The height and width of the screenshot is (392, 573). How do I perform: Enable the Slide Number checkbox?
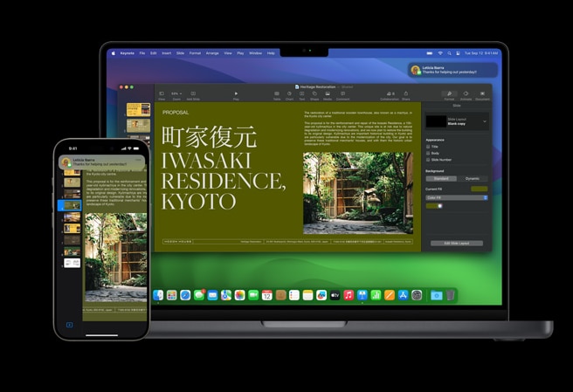(x=428, y=160)
